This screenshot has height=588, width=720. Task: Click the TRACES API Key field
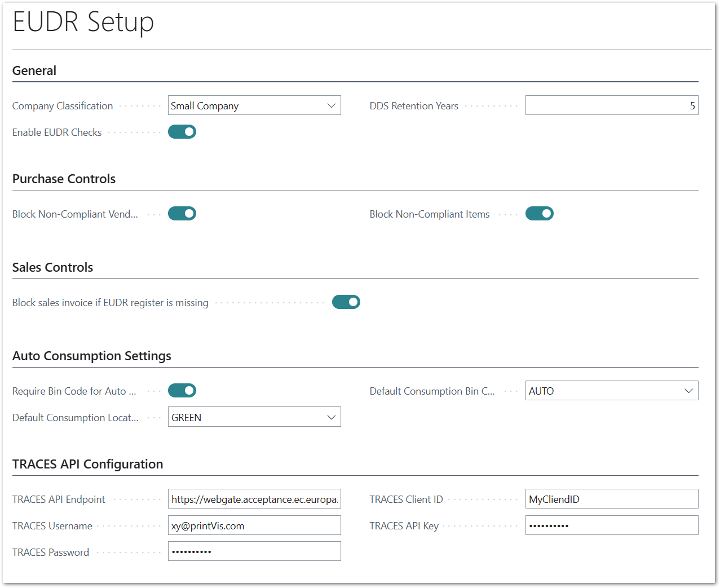pos(612,525)
